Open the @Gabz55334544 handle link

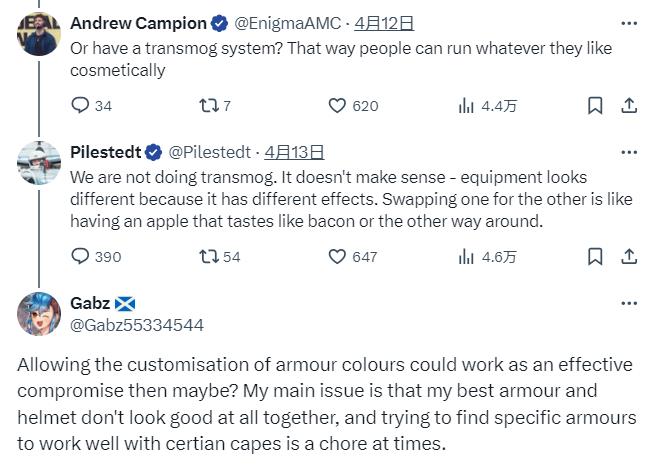(x=137, y=324)
